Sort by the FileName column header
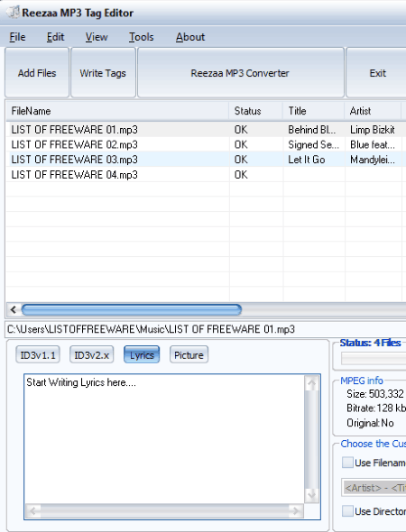 pos(117,111)
